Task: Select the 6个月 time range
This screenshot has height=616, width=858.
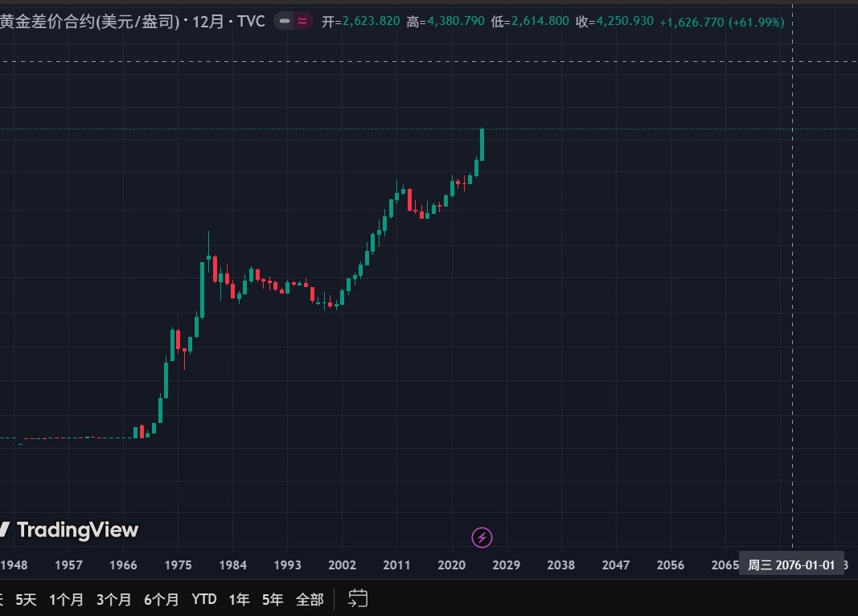Action: (161, 600)
